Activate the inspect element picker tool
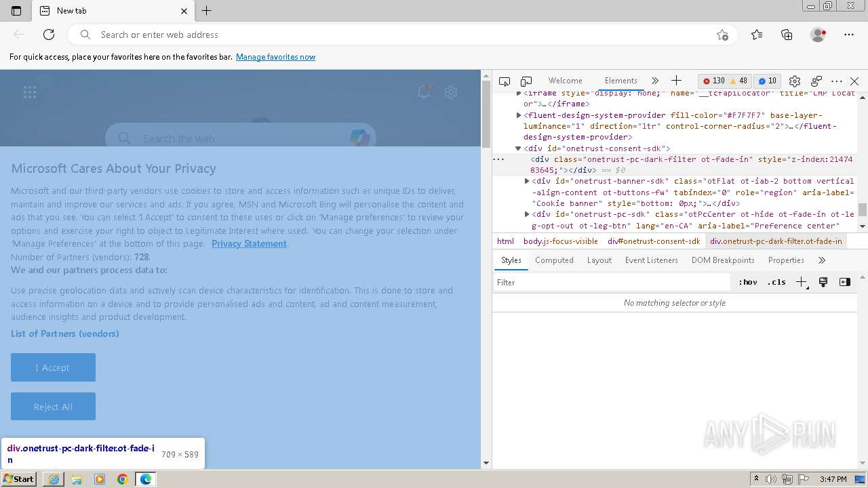Image resolution: width=868 pixels, height=488 pixels. tap(505, 81)
